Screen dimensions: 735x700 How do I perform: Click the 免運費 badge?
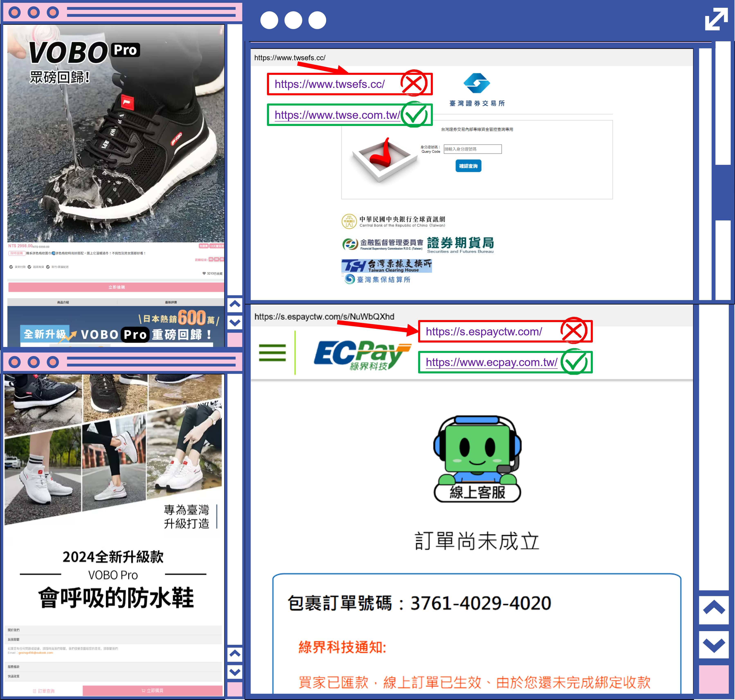[x=204, y=246]
